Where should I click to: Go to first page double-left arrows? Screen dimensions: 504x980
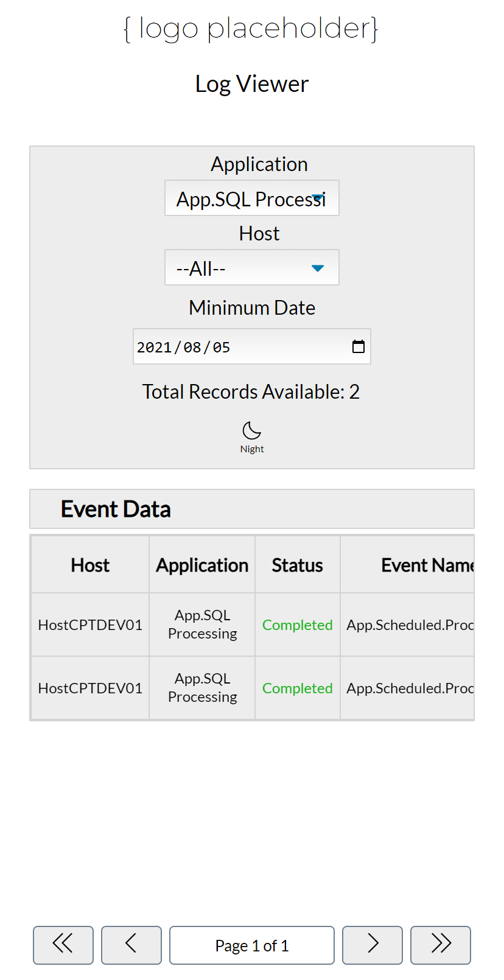pyautogui.click(x=63, y=945)
